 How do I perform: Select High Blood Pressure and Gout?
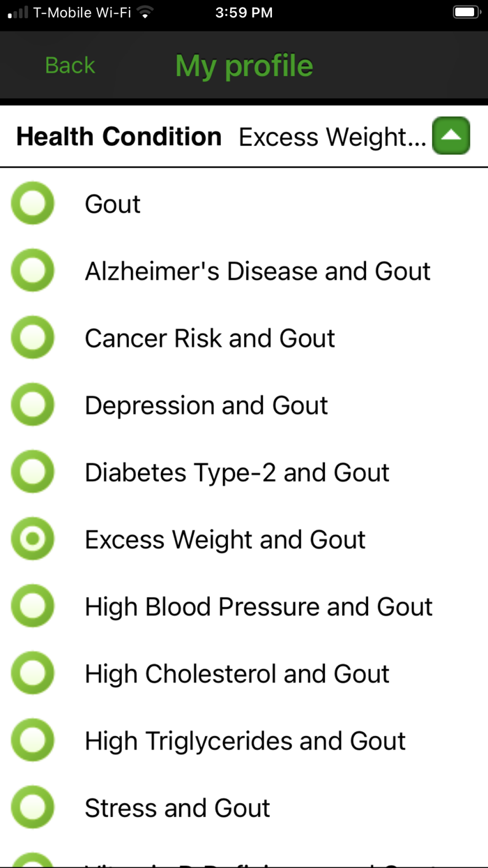pos(32,606)
